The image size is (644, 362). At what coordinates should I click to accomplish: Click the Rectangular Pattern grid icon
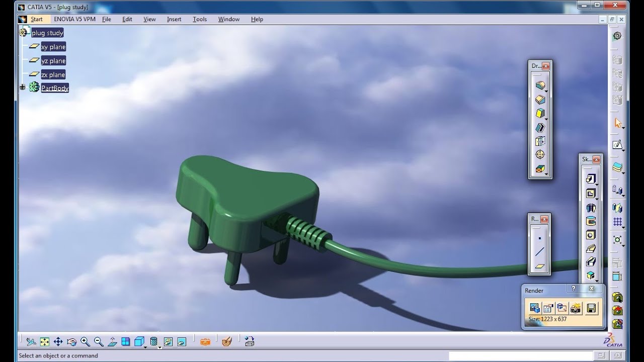[617, 222]
